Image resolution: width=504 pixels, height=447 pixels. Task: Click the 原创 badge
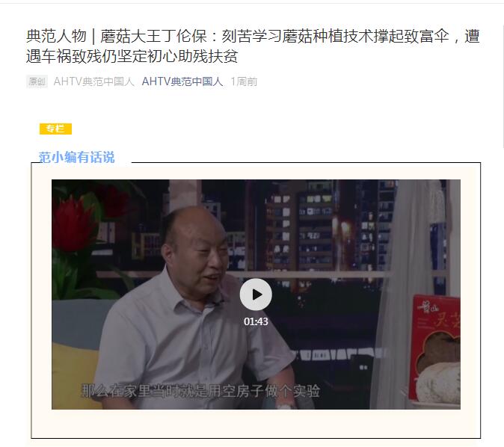pos(37,81)
